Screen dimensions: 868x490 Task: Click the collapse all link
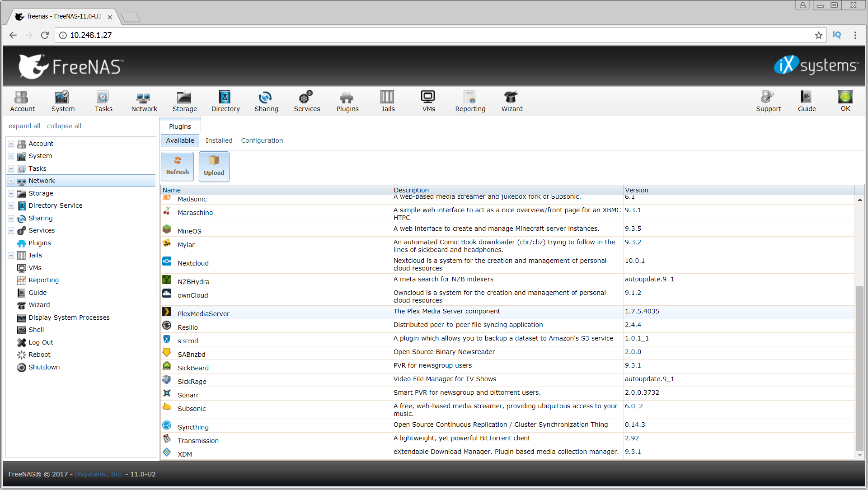point(64,126)
